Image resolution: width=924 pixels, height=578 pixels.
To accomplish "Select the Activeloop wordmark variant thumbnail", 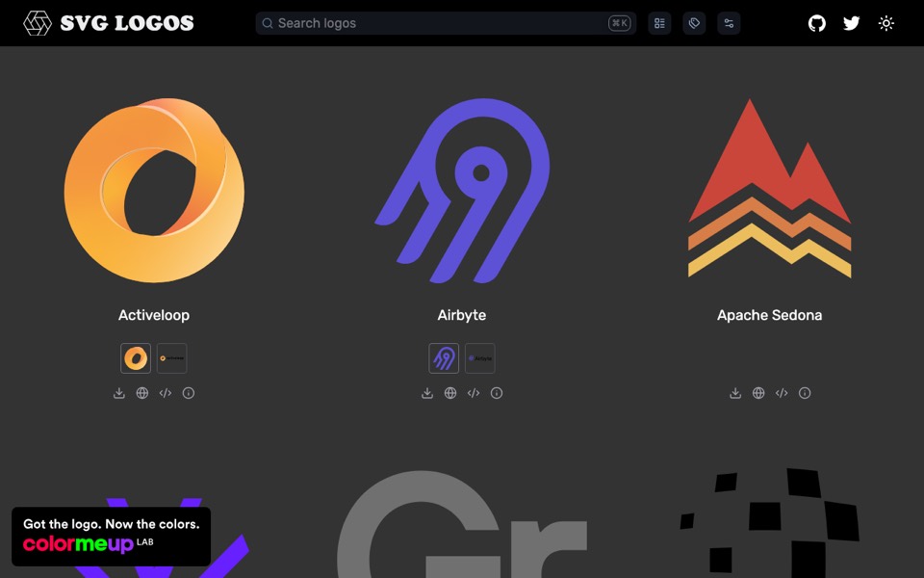I will pos(171,358).
